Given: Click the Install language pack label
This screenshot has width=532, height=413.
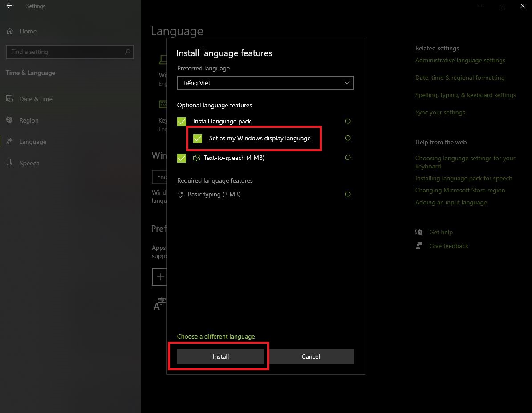Looking at the screenshot, I should tap(222, 121).
